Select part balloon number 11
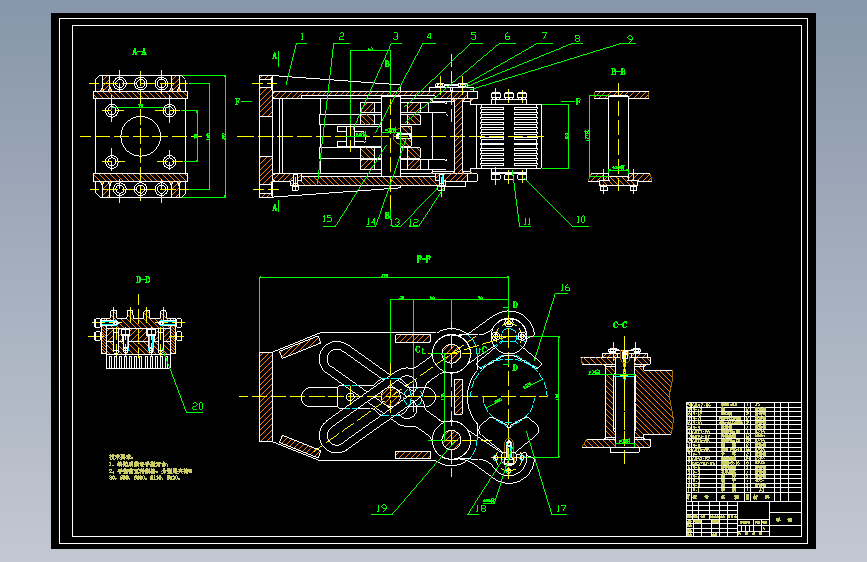 coord(526,222)
